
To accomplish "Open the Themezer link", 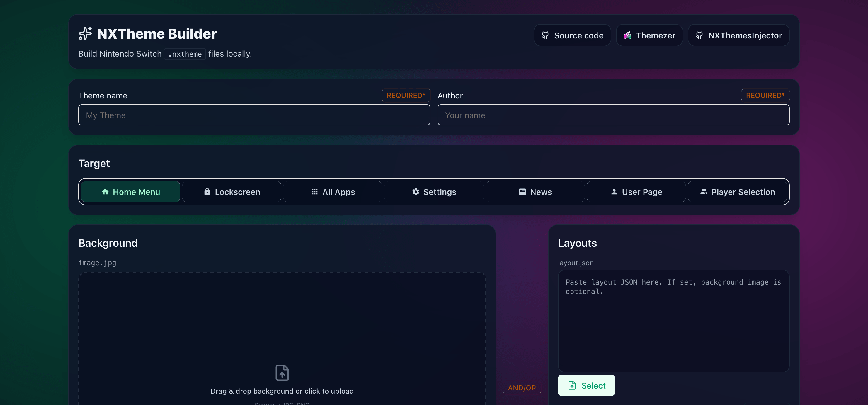I will 649,35.
